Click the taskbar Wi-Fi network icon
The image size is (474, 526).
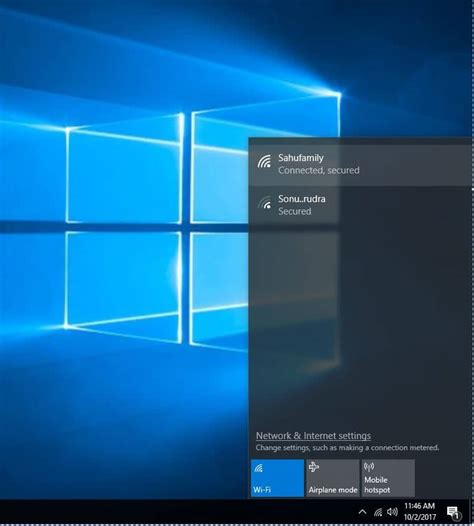coord(378,512)
